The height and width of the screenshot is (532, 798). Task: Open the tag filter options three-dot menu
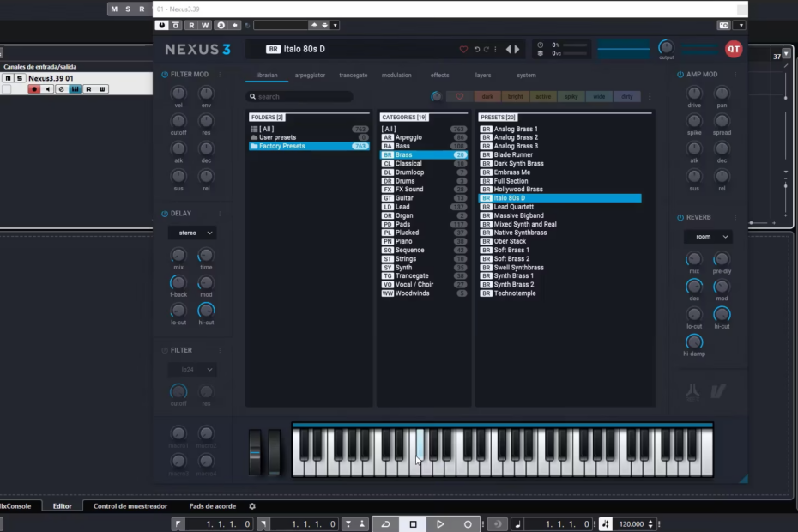point(650,96)
